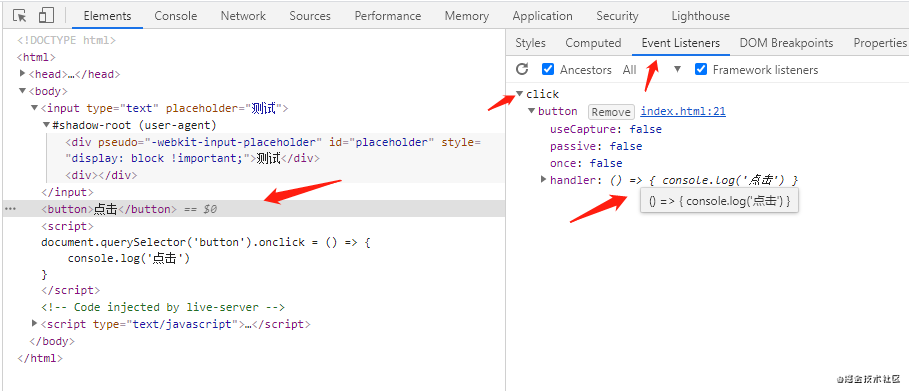Remove the button click listener
The height and width of the screenshot is (391, 909).
tap(611, 111)
